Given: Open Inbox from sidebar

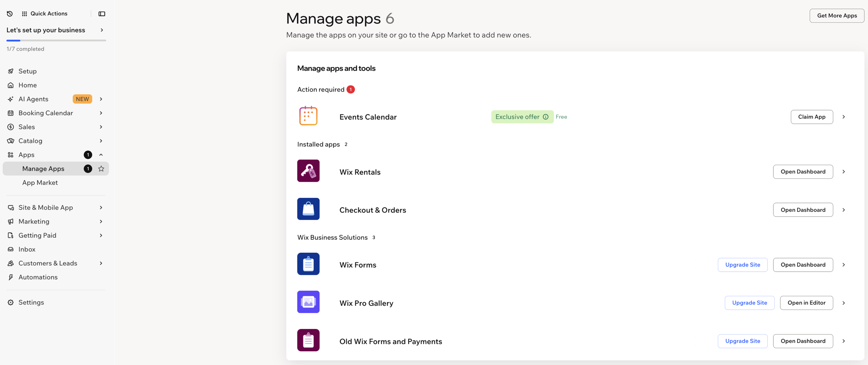Looking at the screenshot, I should (27, 249).
